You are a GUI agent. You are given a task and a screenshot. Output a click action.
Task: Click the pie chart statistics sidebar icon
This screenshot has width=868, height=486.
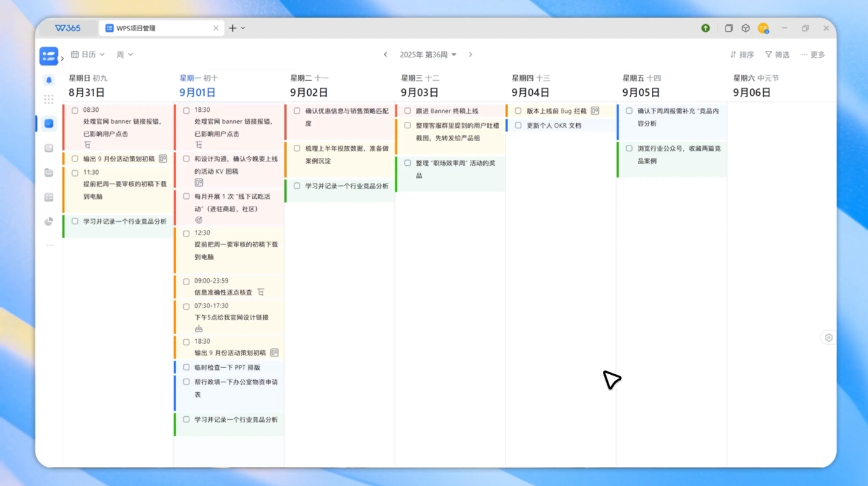click(49, 222)
